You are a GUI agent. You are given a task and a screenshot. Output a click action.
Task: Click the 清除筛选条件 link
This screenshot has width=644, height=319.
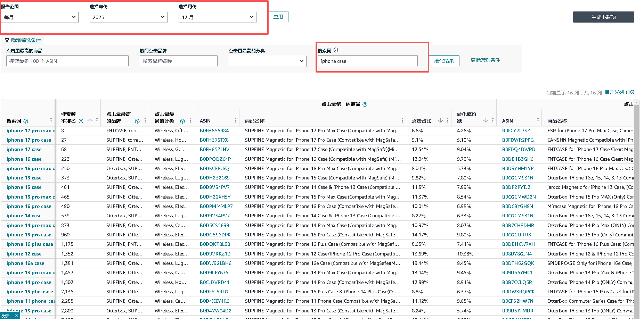tap(485, 60)
